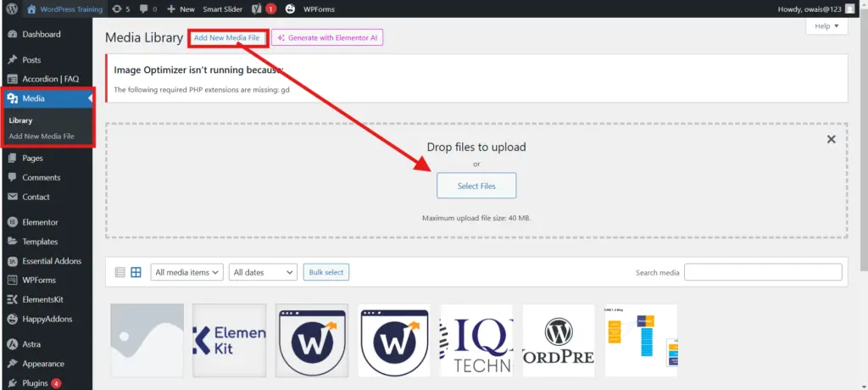868x390 pixels.
Task: Click the Add New Media File button
Action: click(226, 37)
